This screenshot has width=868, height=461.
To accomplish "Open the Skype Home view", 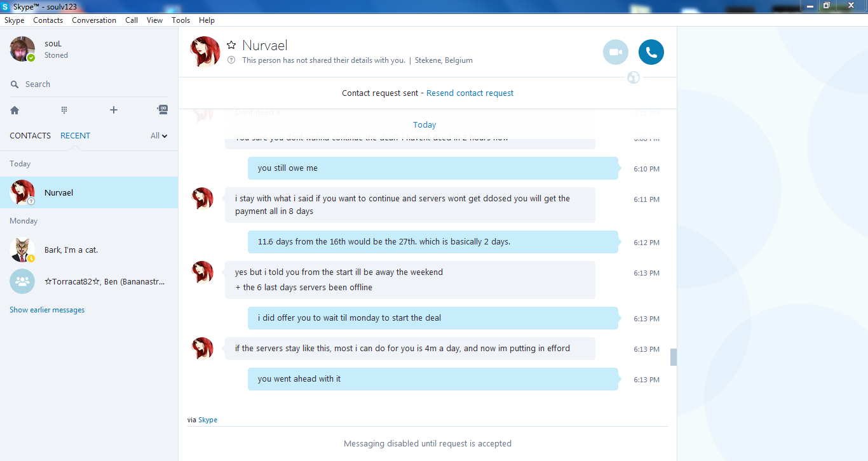I will coord(15,110).
